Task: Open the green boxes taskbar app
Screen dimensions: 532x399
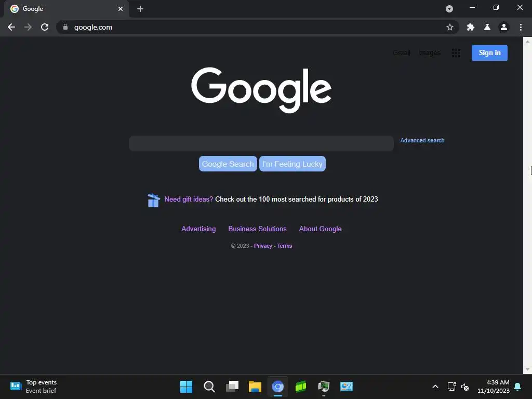Action: coord(301,387)
